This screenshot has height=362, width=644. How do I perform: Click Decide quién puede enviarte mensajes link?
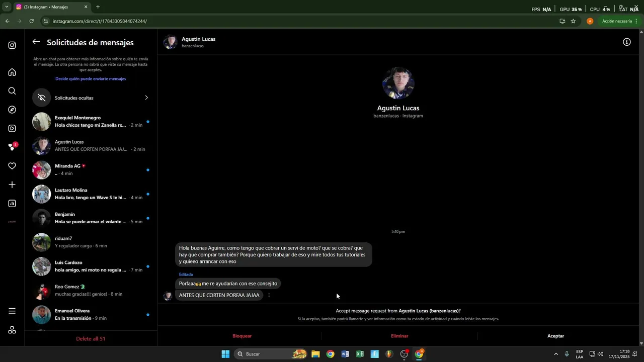click(x=91, y=79)
